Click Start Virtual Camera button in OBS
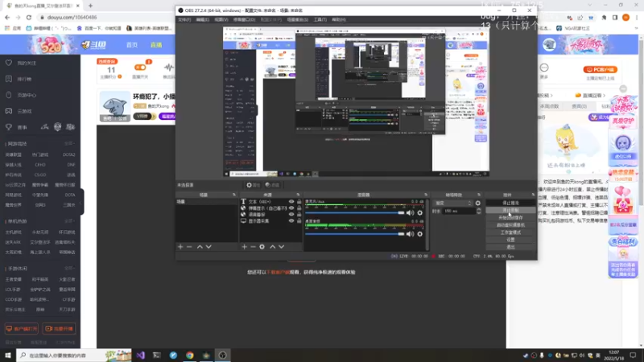This screenshot has width=644, height=362. [x=510, y=225]
